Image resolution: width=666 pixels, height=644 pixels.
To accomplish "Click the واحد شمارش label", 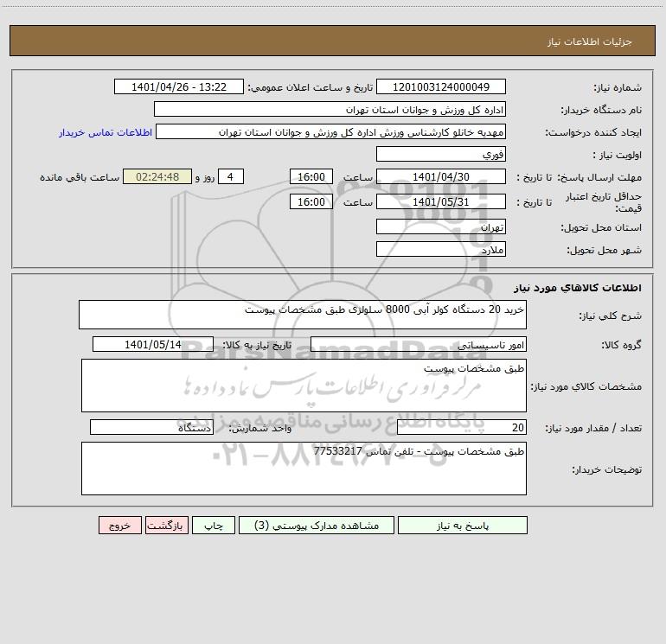I will click(x=260, y=429).
